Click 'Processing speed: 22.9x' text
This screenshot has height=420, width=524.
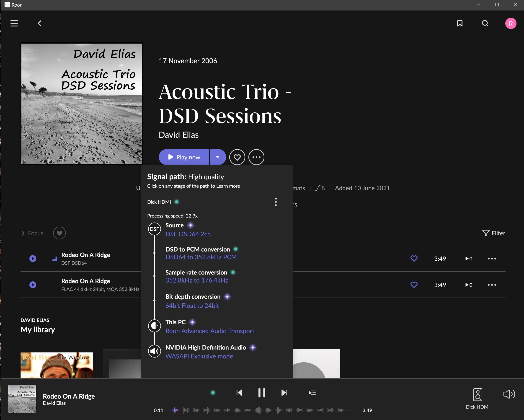172,216
